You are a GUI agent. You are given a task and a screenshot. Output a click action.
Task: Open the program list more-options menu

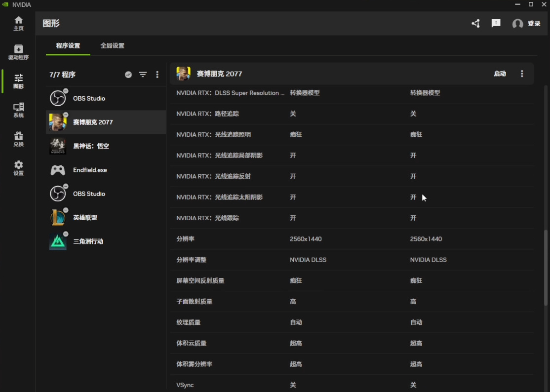157,75
